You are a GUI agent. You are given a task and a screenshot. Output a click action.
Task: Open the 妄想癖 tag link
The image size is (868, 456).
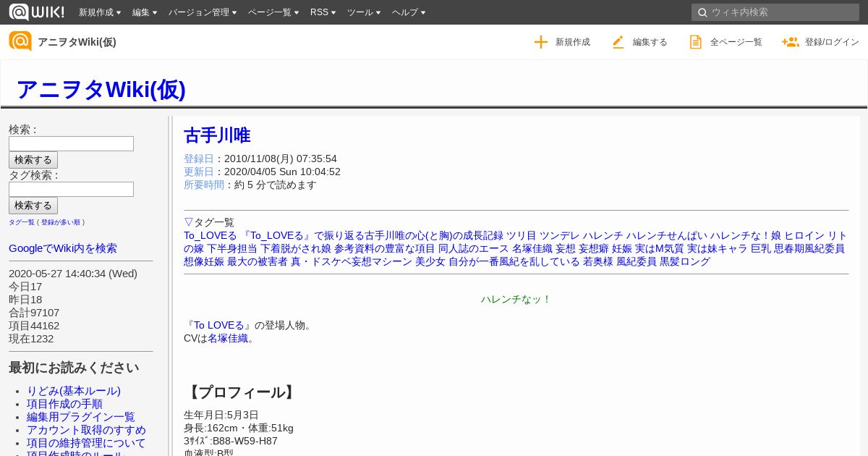pyautogui.click(x=594, y=248)
